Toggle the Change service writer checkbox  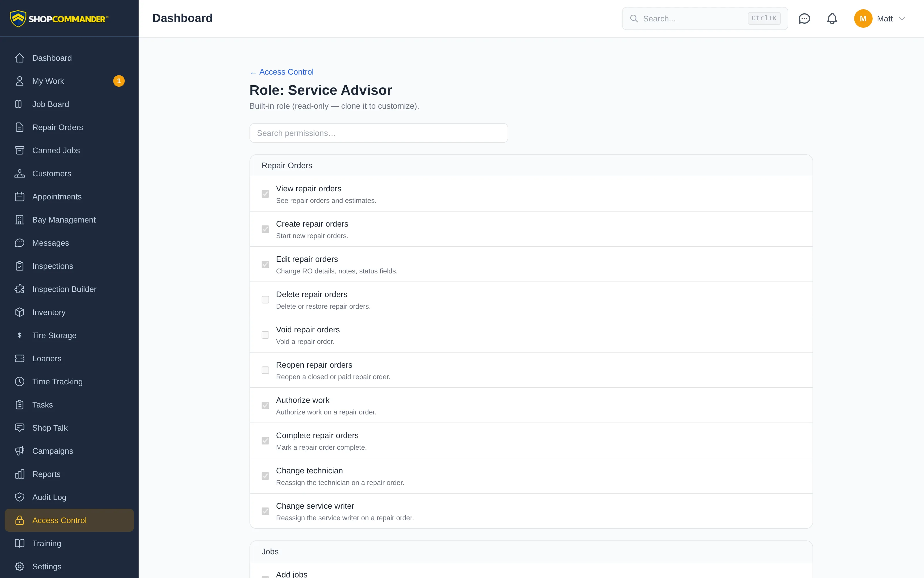coord(265,512)
